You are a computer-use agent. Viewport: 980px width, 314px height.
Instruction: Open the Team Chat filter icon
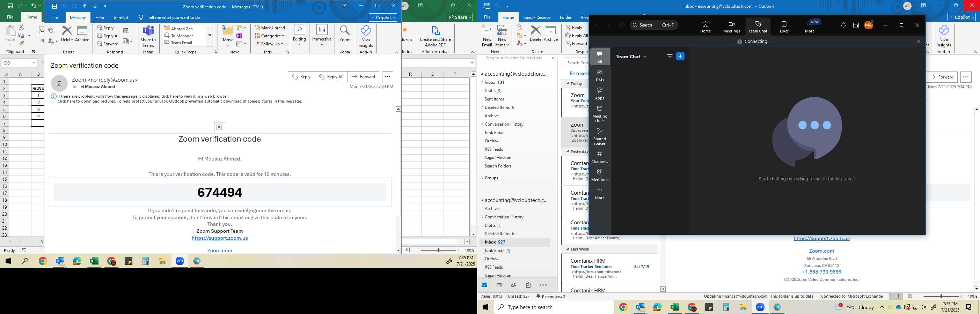670,56
